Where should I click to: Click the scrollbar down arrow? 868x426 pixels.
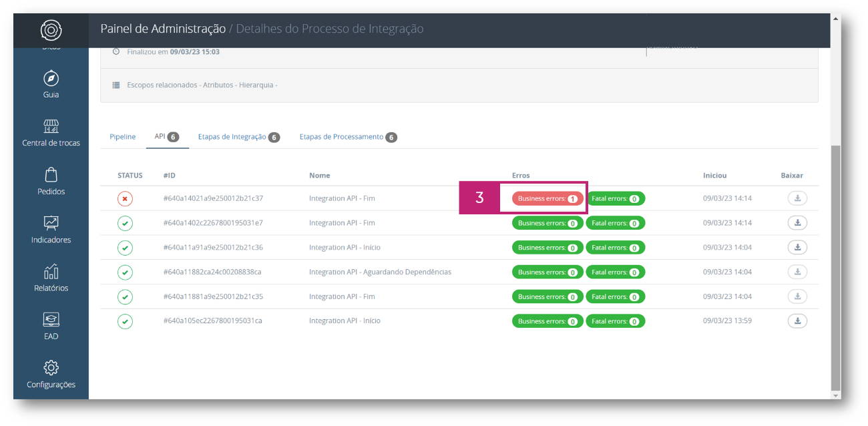835,395
